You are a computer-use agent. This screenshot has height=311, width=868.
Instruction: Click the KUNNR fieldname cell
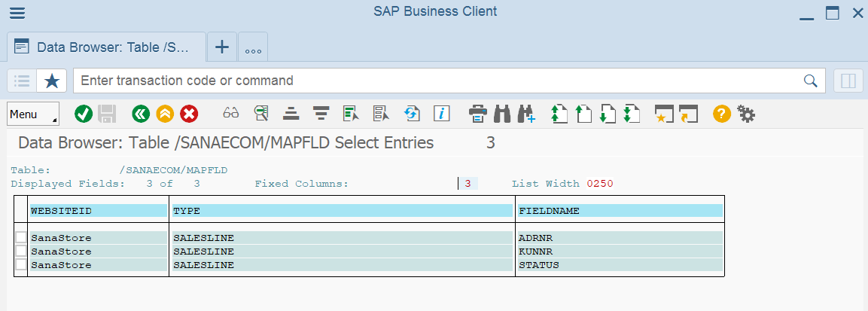pos(620,252)
